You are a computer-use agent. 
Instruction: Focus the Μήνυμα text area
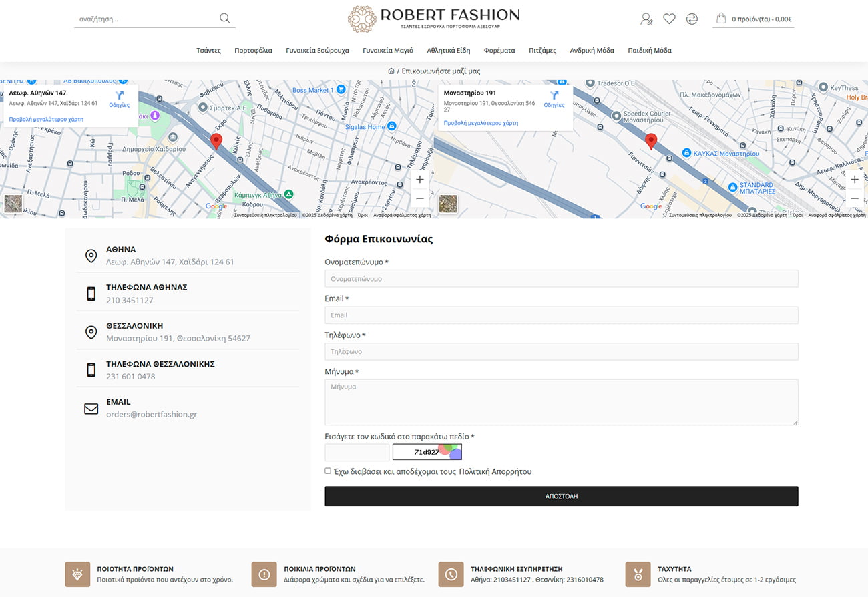562,402
